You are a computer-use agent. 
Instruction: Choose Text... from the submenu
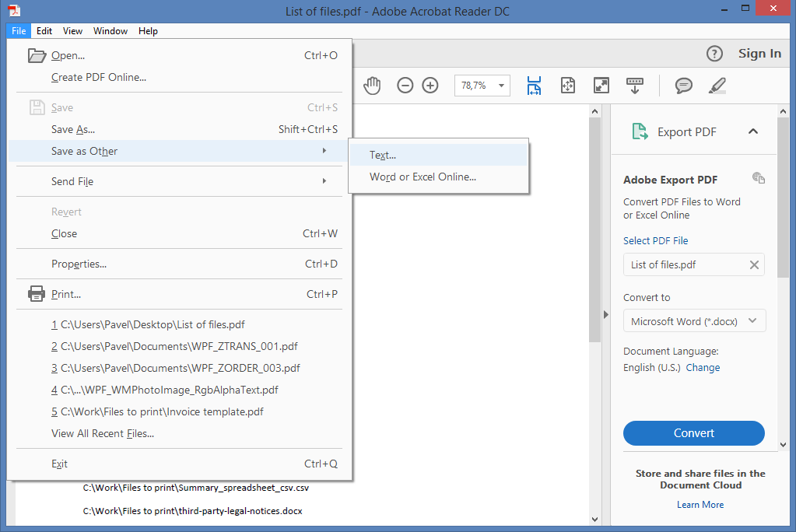tap(439, 155)
